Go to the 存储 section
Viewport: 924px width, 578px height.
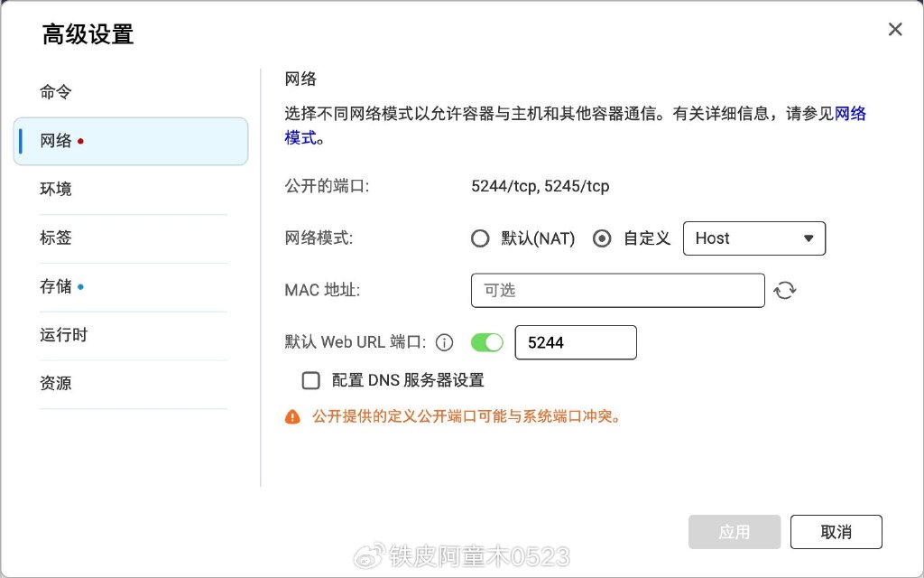56,286
